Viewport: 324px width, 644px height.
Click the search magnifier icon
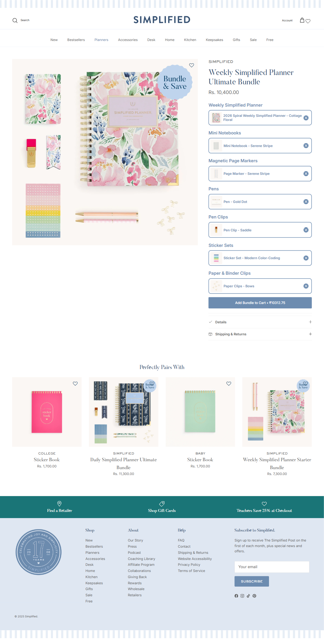(15, 21)
